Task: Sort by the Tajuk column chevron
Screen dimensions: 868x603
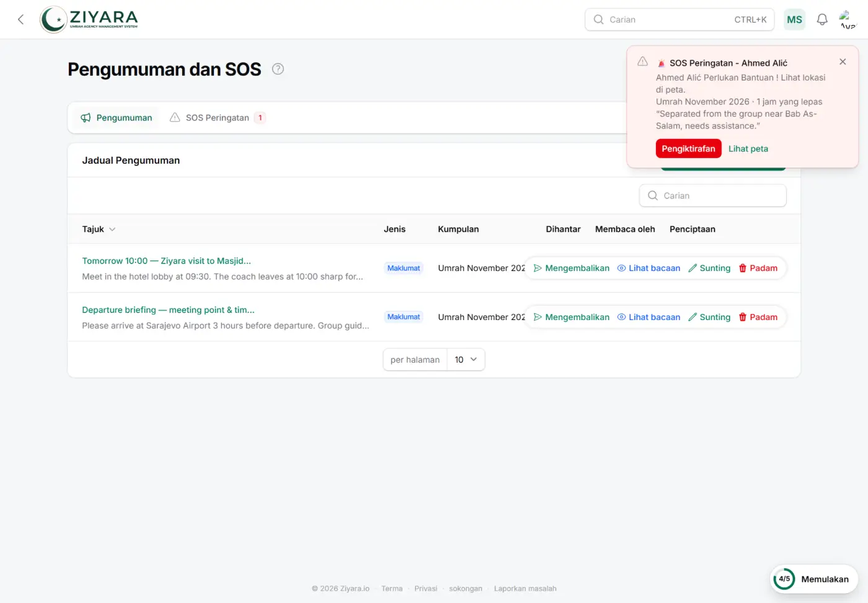Action: (x=112, y=229)
